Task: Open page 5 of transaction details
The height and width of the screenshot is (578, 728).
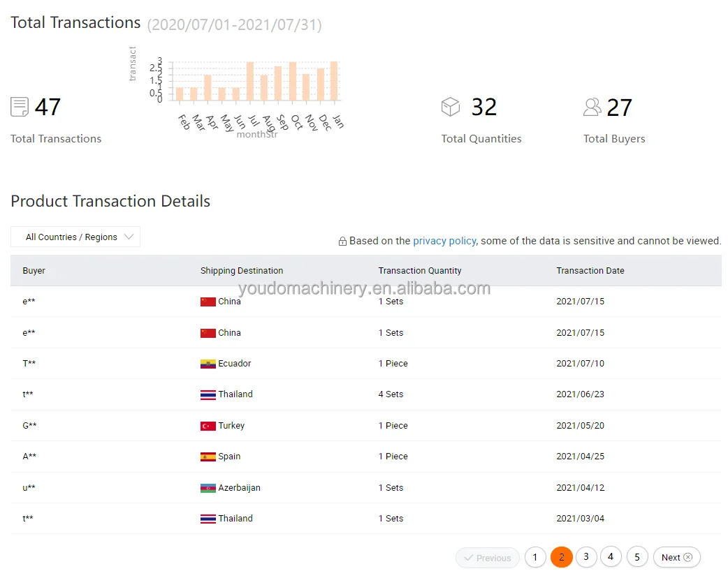Action: tap(637, 557)
